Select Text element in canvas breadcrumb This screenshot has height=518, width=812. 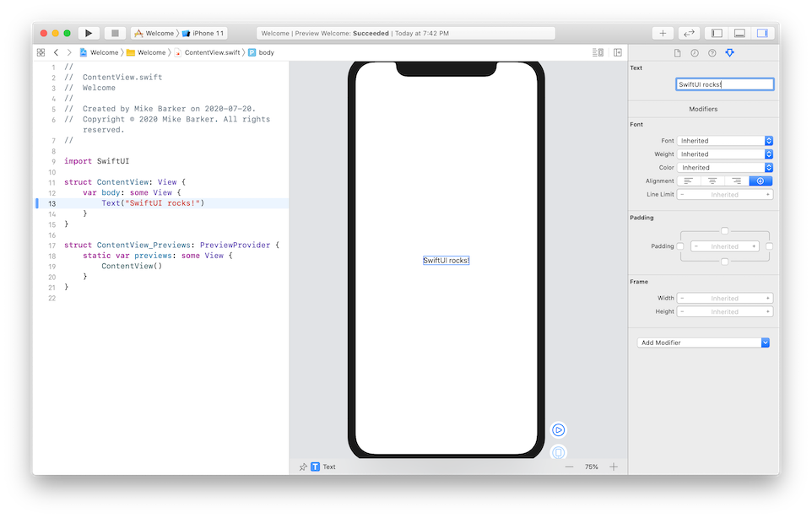coord(323,467)
